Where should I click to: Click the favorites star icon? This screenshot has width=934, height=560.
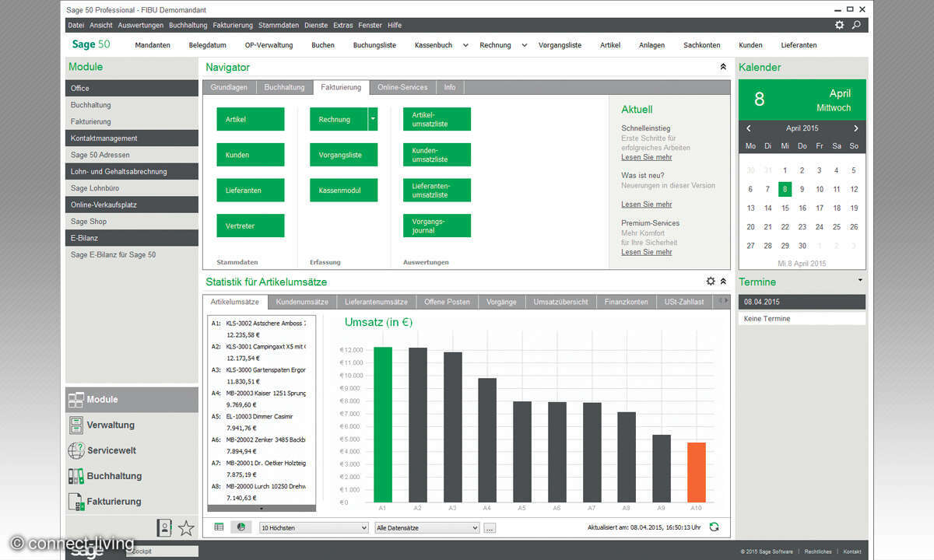point(186,528)
